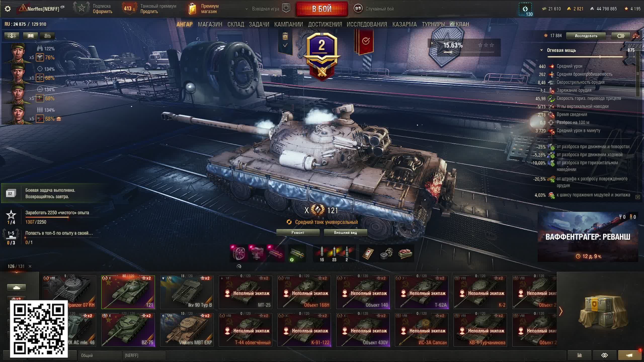The height and width of the screenshot is (362, 644).
Task: Open session statistics bar chart icon
Action: 580,355
